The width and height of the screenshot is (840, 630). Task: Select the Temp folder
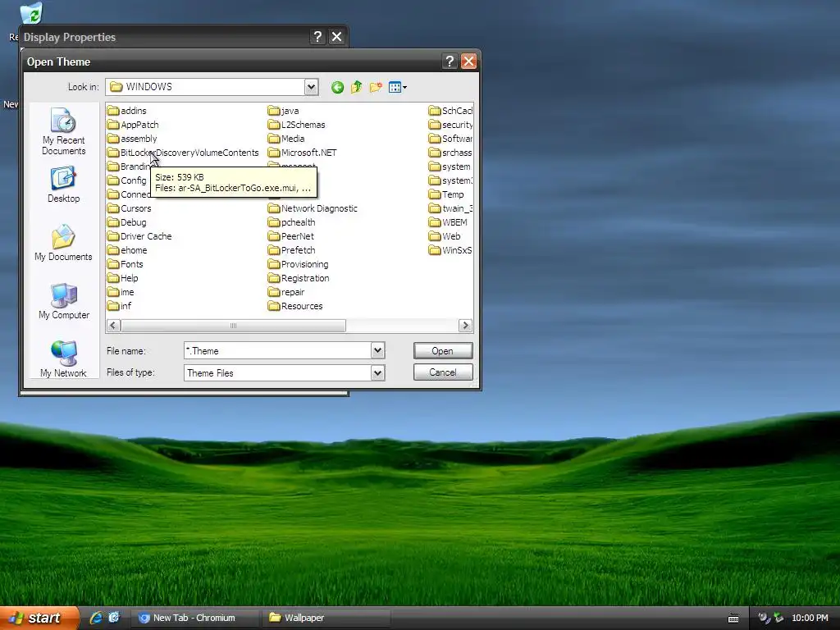pyautogui.click(x=447, y=194)
